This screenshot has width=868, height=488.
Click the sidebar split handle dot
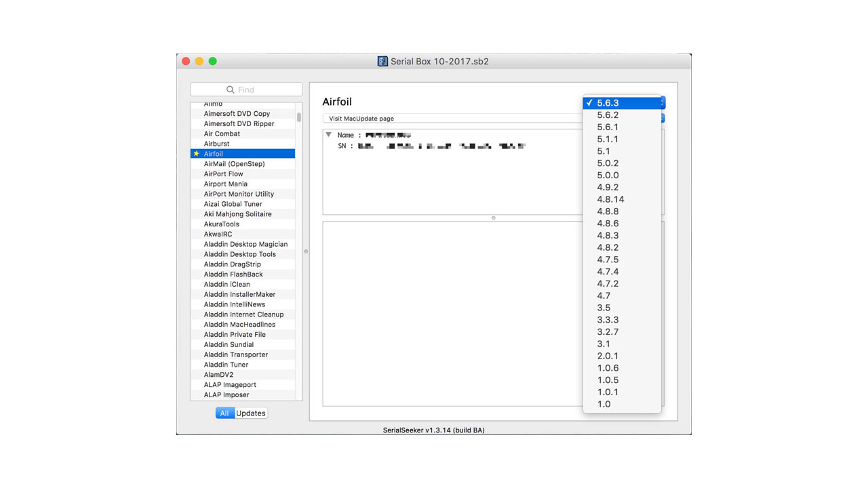tap(306, 251)
